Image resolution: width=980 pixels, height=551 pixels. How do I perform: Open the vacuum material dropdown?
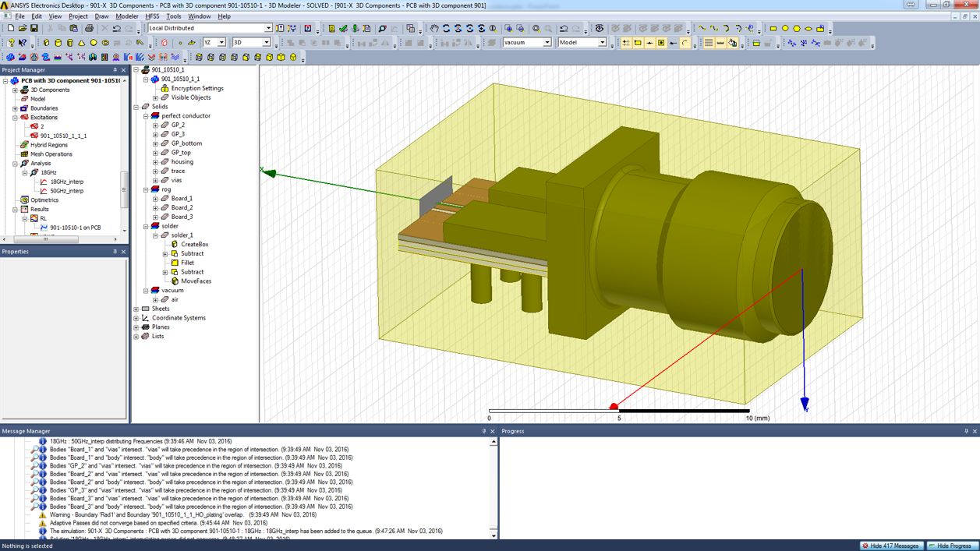tap(547, 43)
